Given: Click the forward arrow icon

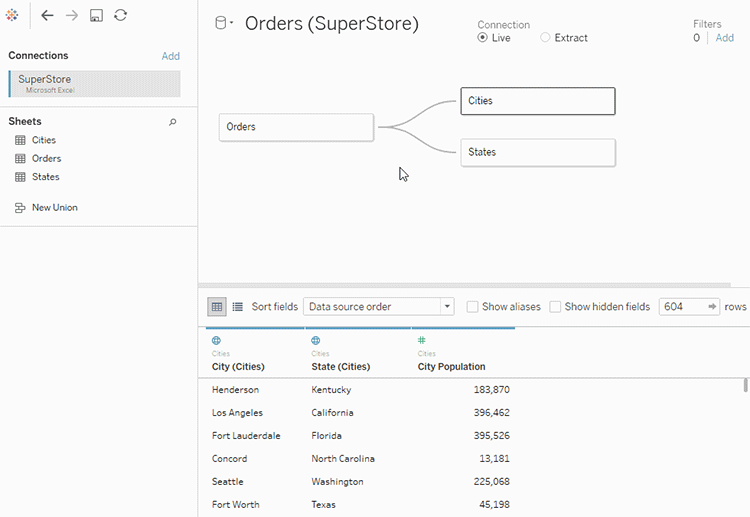Looking at the screenshot, I should click(x=71, y=16).
